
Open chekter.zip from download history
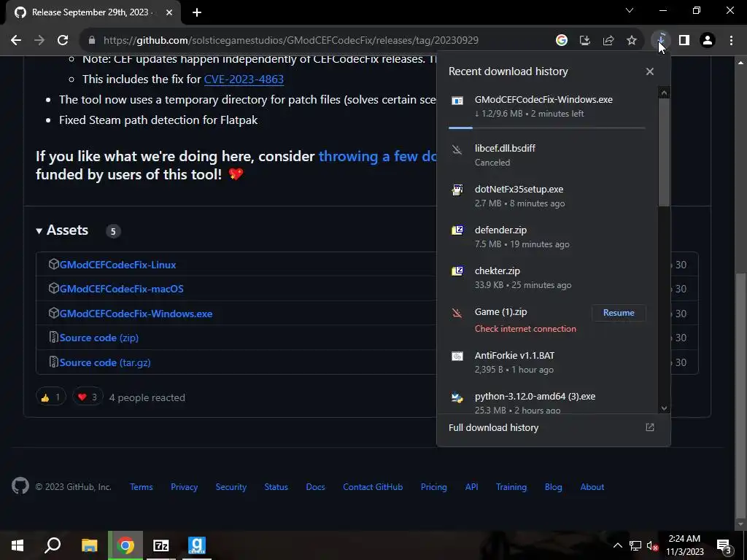tap(547, 278)
